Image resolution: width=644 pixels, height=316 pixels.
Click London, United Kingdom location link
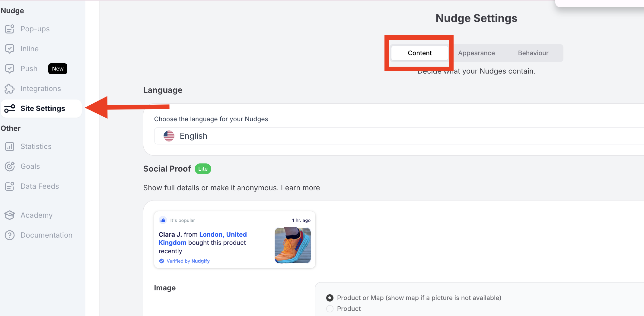203,239
